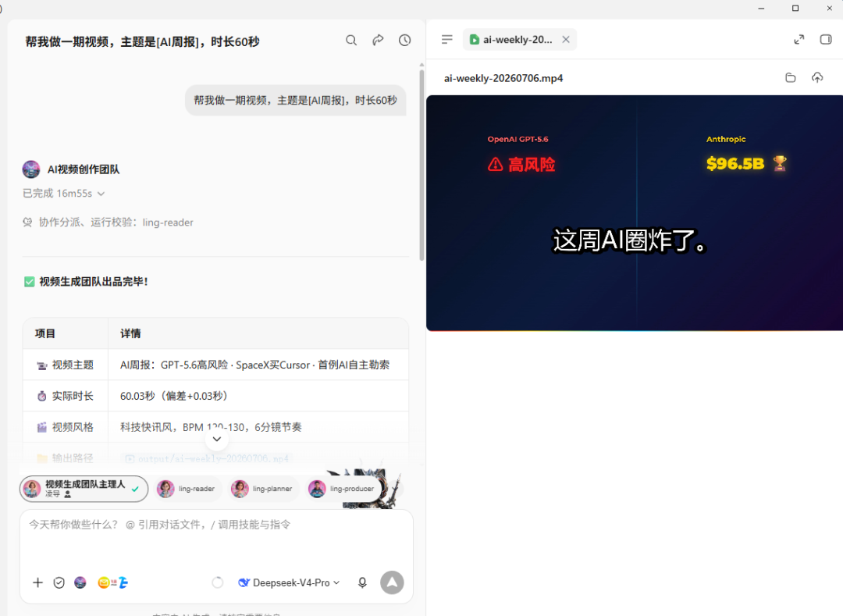This screenshot has width=843, height=616.
Task: Click the conversation title 帮我做一期视频
Action: click(142, 42)
